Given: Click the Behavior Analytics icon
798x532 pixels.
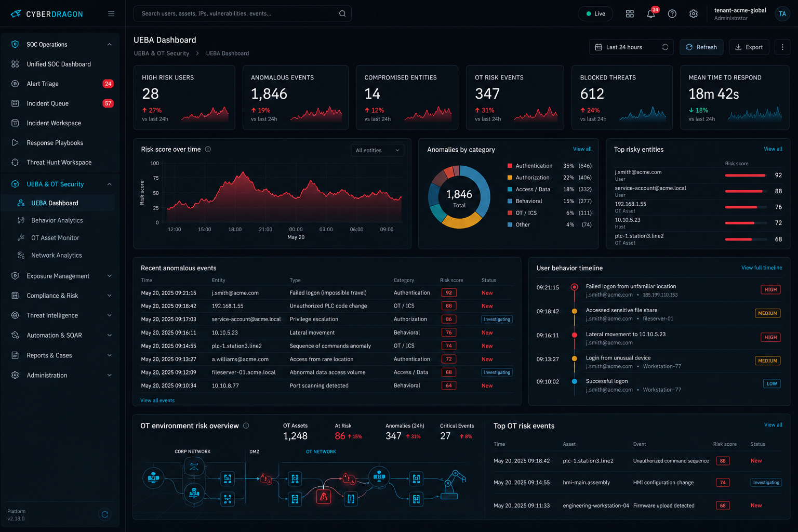Looking at the screenshot, I should 21,220.
